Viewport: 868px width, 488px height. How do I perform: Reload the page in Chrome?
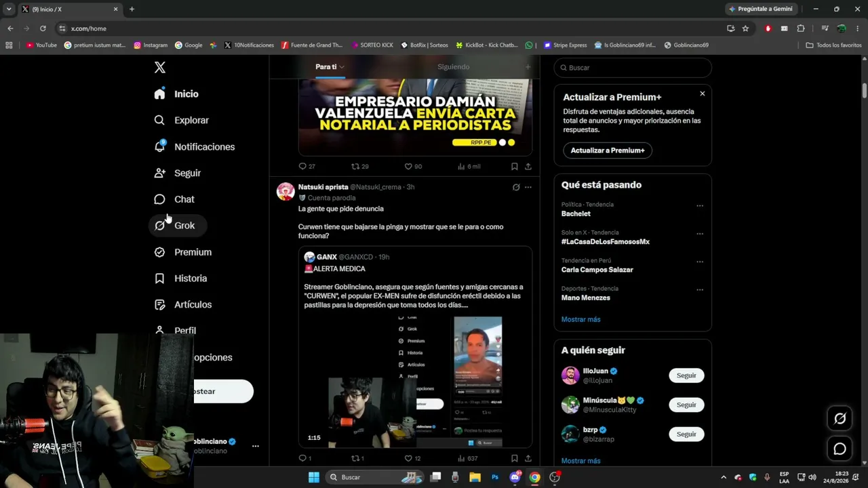tap(43, 28)
